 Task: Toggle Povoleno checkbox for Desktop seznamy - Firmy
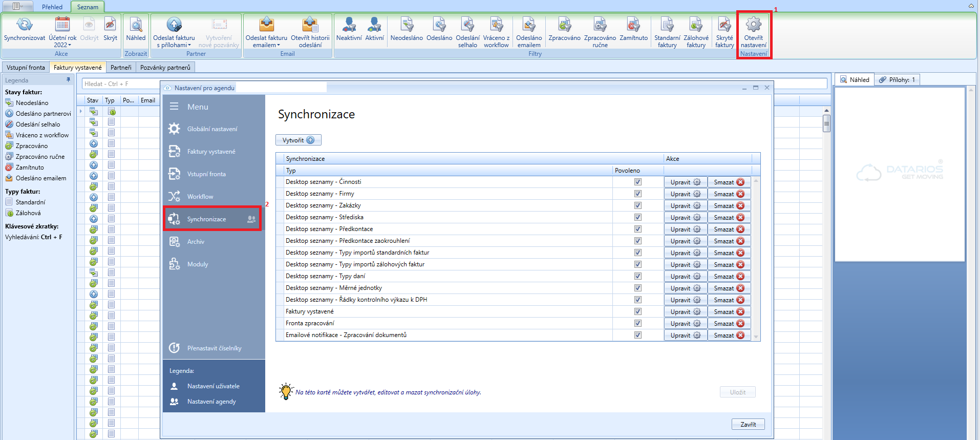(637, 194)
